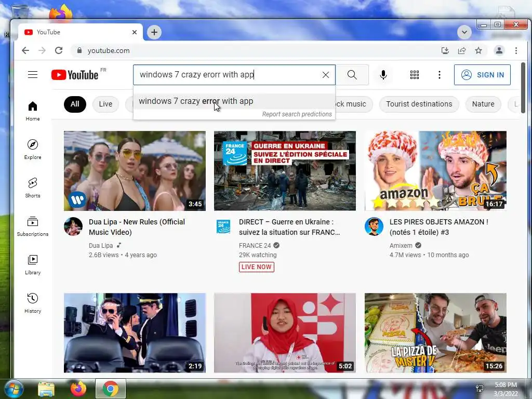Click the Chrome taskbar icon
This screenshot has width=532, height=399.
[111, 389]
